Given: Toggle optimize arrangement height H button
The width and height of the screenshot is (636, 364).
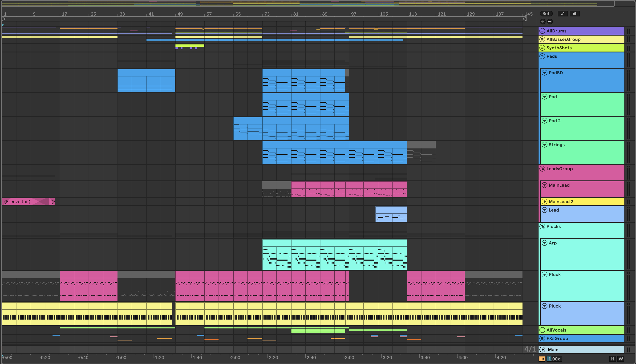Looking at the screenshot, I should point(612,359).
